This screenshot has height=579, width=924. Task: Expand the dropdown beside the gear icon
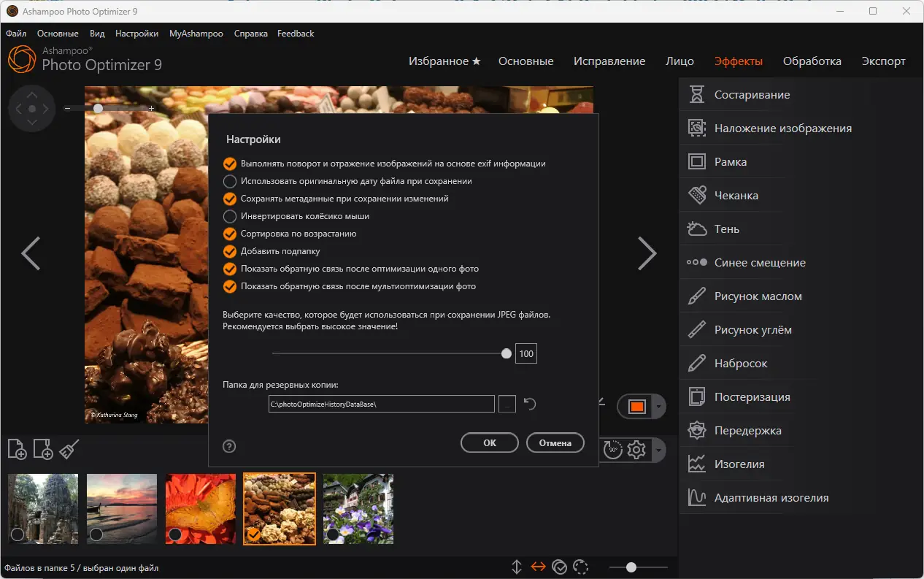click(659, 450)
